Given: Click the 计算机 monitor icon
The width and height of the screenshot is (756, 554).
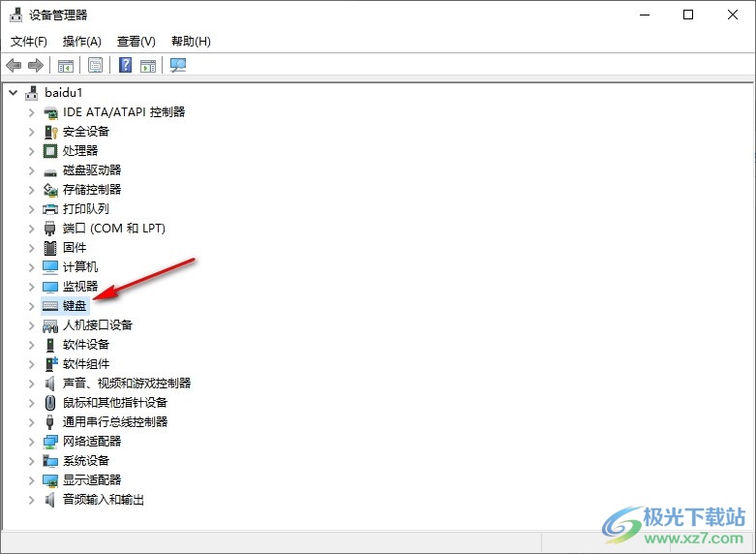Looking at the screenshot, I should pos(50,267).
